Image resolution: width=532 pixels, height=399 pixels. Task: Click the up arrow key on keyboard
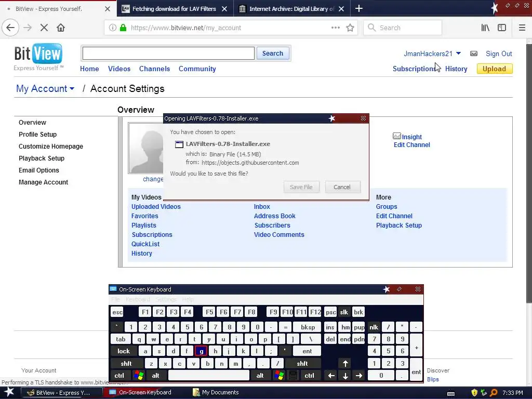[345, 364]
